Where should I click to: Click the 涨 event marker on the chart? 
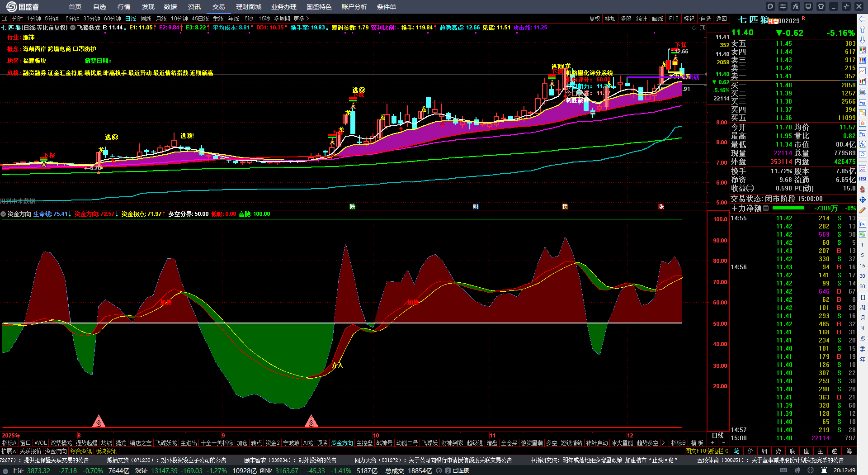click(x=661, y=207)
